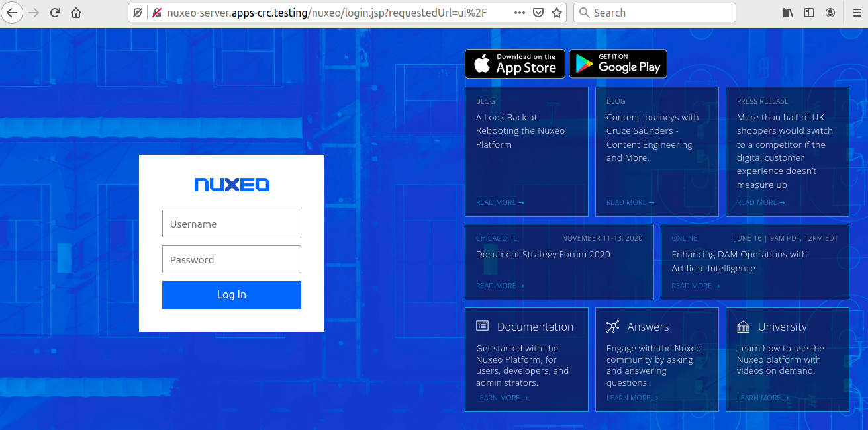
Task: Click the Documentation book icon
Action: (483, 326)
